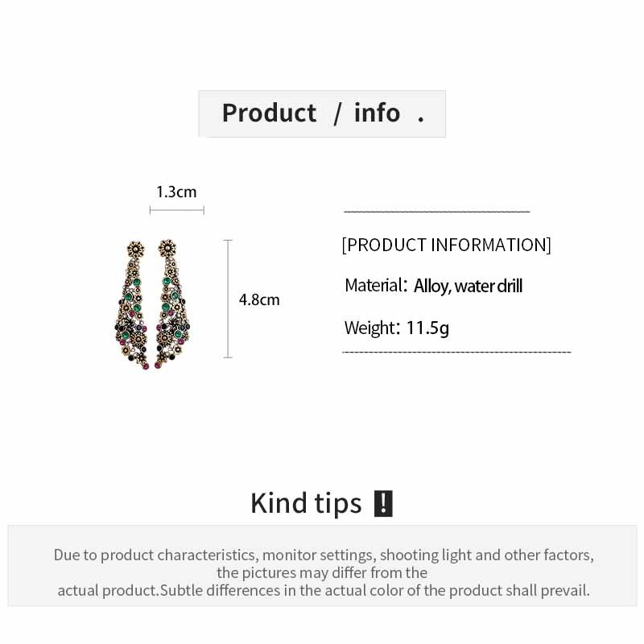Click the line starting "Due to product characteristics"

[x=324, y=555]
